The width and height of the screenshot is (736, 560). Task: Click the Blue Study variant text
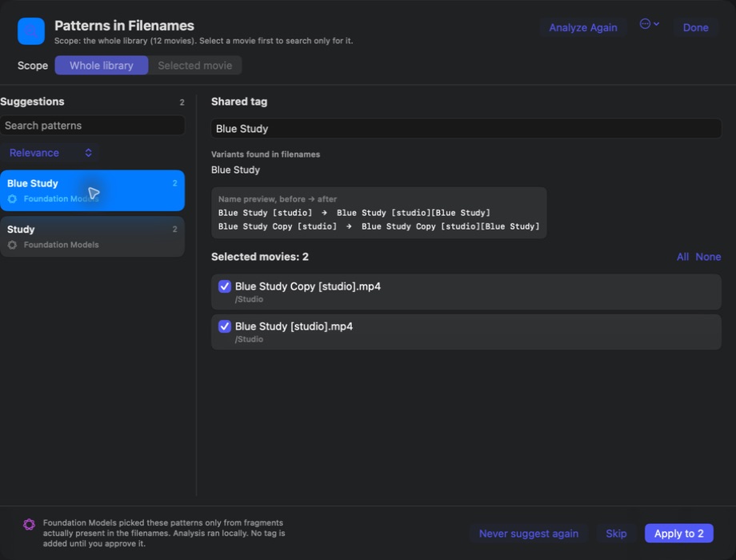click(x=235, y=170)
